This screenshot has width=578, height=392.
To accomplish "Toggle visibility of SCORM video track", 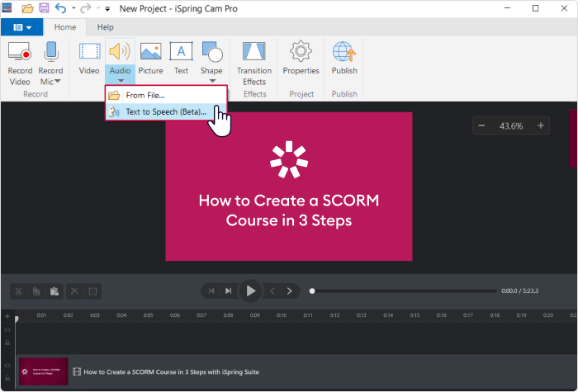I will pos(7,365).
